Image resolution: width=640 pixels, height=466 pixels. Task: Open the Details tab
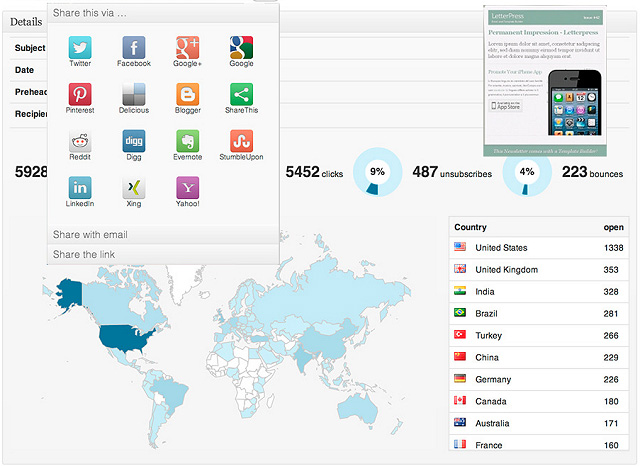[x=26, y=22]
